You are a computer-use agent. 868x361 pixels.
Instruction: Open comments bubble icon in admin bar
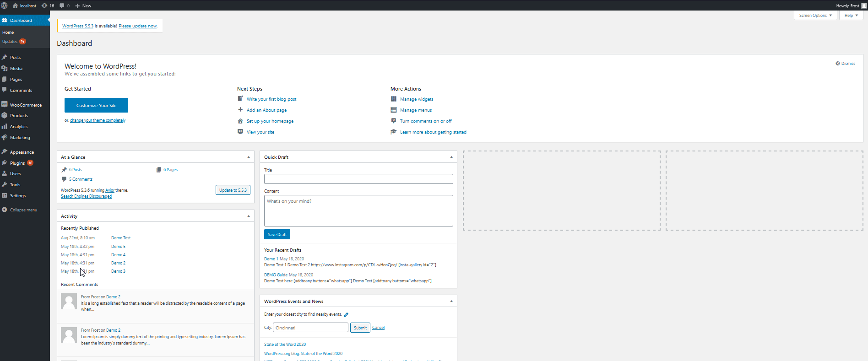[62, 5]
